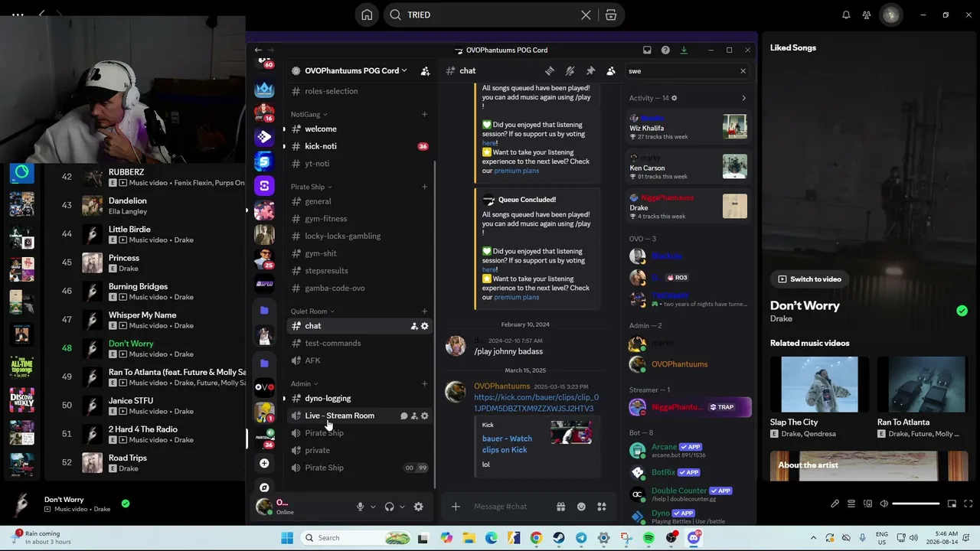
Task: Toggle the Discord member list
Action: click(x=611, y=71)
